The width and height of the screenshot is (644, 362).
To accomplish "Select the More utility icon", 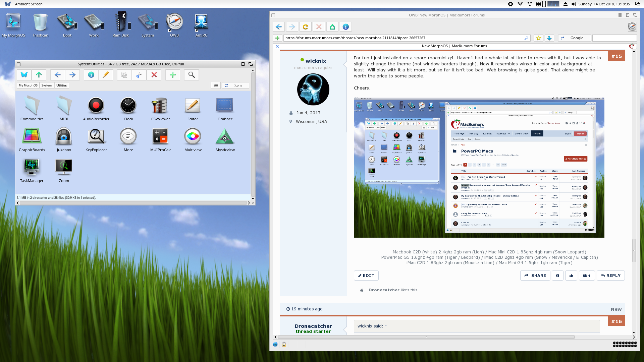I will [128, 139].
